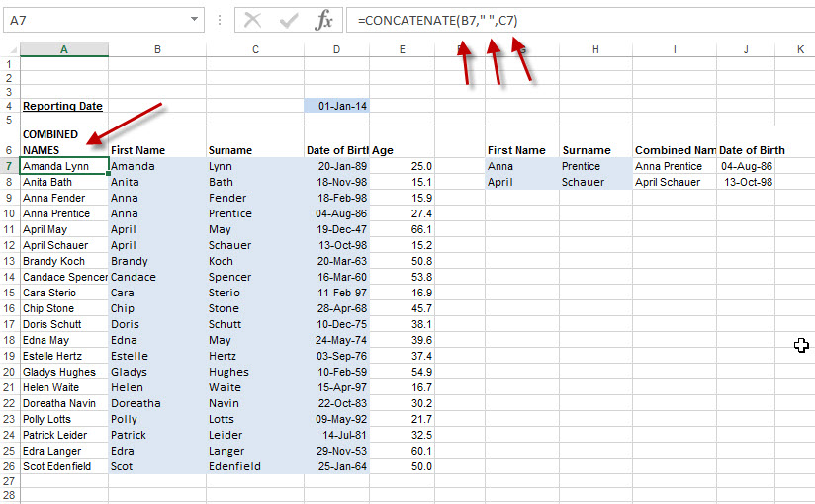
Task: Select column I header
Action: coord(675,49)
